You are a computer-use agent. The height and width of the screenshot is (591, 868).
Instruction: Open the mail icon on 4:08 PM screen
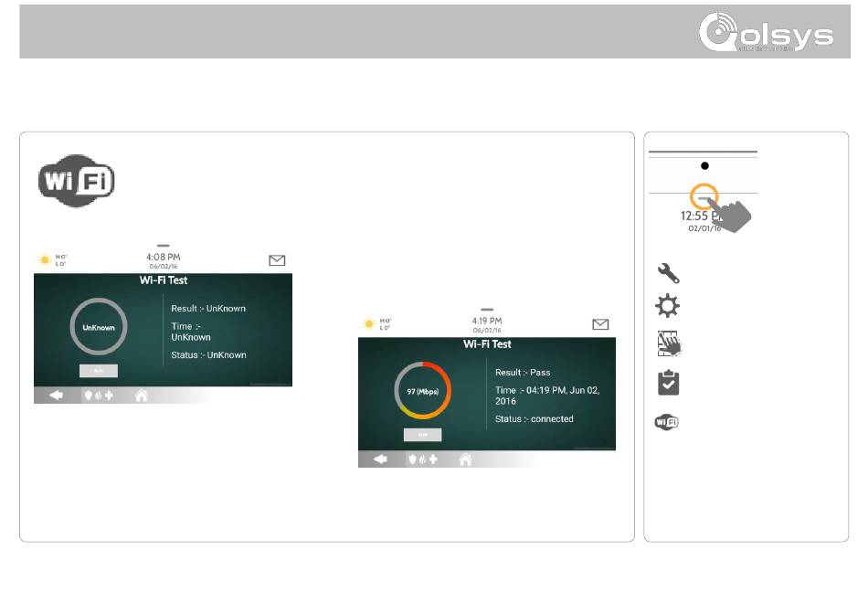(277, 260)
